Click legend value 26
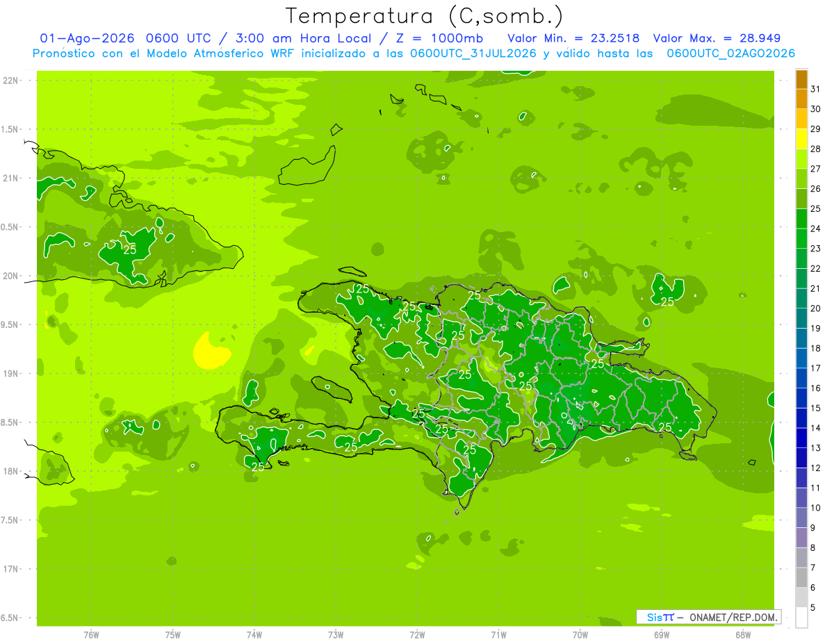The width and height of the screenshot is (834, 644). coord(816,189)
